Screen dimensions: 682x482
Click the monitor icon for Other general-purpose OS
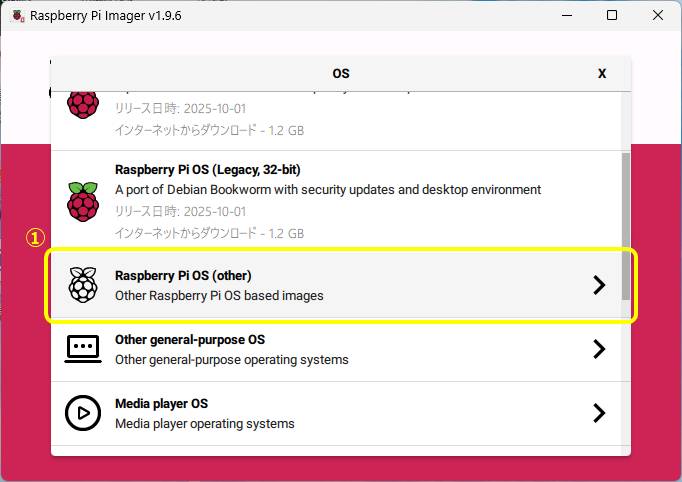pos(83,349)
